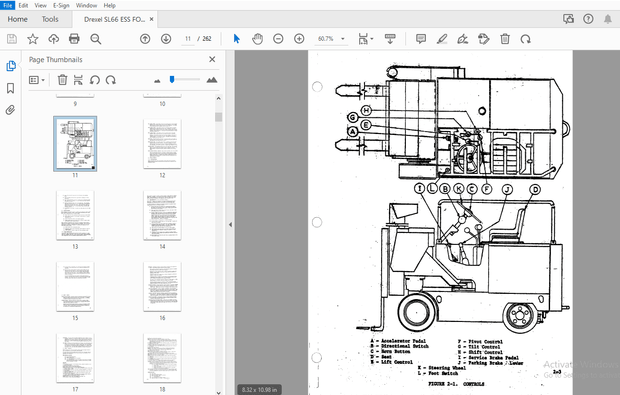Open the File menu

pos(8,5)
